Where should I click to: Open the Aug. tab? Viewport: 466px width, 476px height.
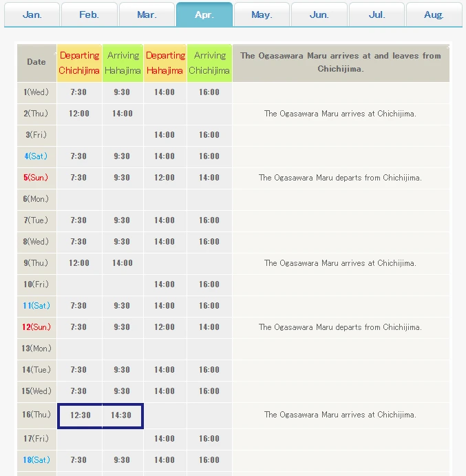click(x=434, y=14)
